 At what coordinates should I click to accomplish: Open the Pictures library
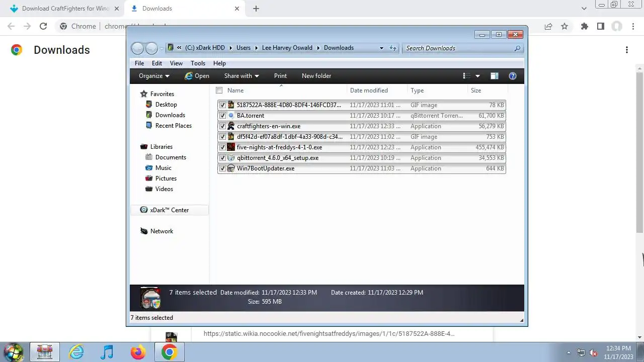tap(166, 178)
